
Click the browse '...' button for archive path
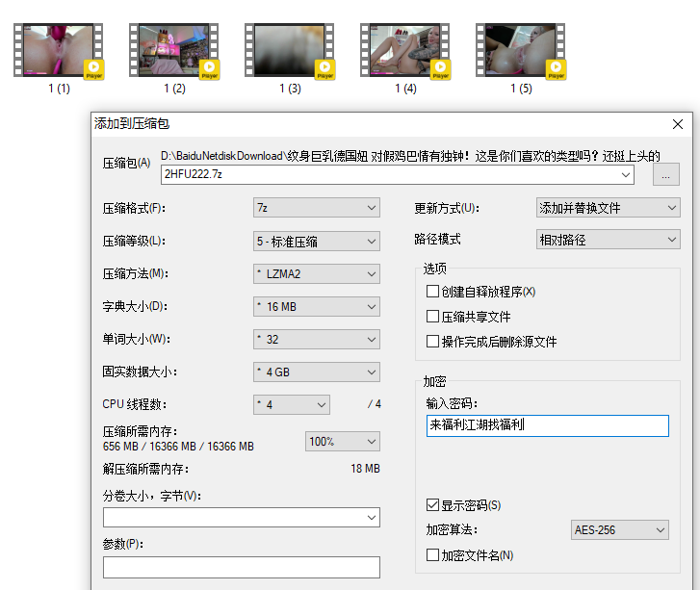tap(665, 174)
